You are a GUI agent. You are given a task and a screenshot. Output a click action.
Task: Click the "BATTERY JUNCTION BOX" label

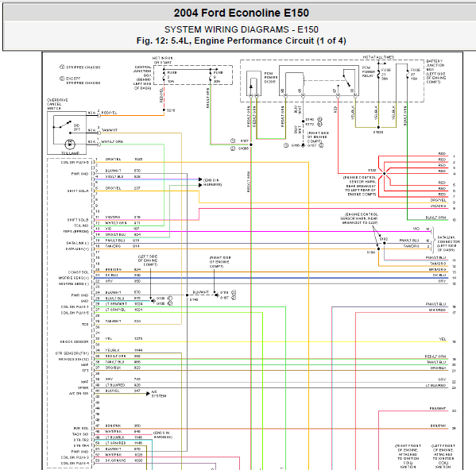[435, 65]
